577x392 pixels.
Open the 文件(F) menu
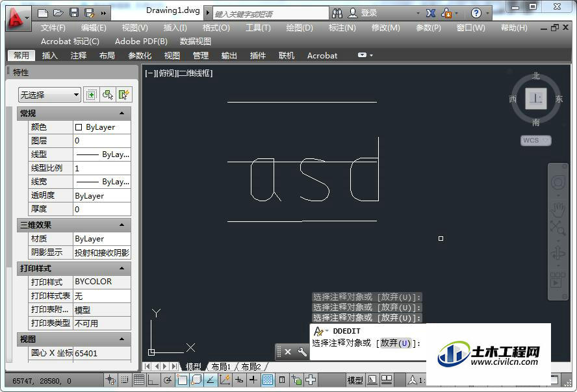click(x=53, y=27)
